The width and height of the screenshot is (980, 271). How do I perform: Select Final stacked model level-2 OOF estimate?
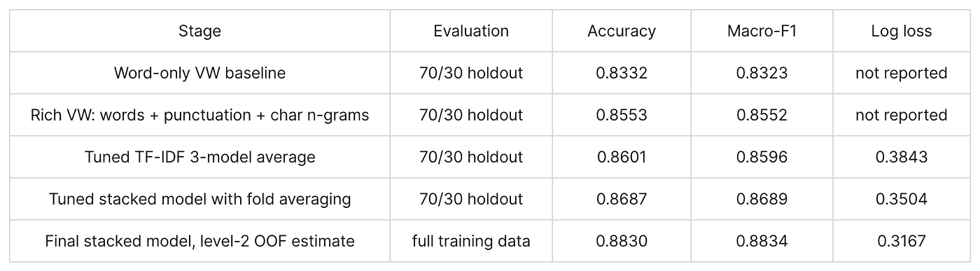[199, 241]
